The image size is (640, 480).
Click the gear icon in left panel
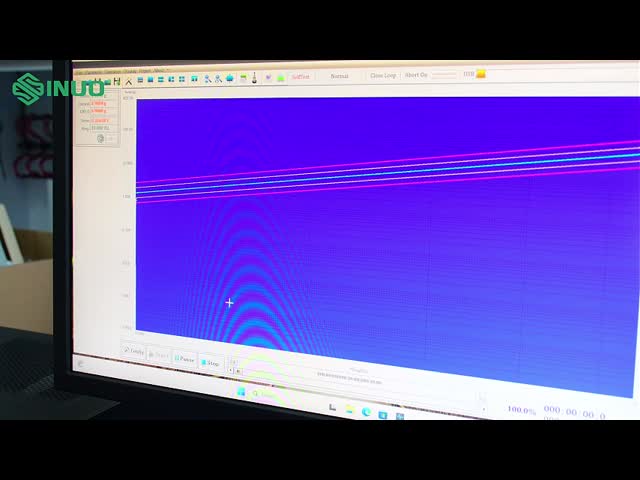pyautogui.click(x=100, y=139)
